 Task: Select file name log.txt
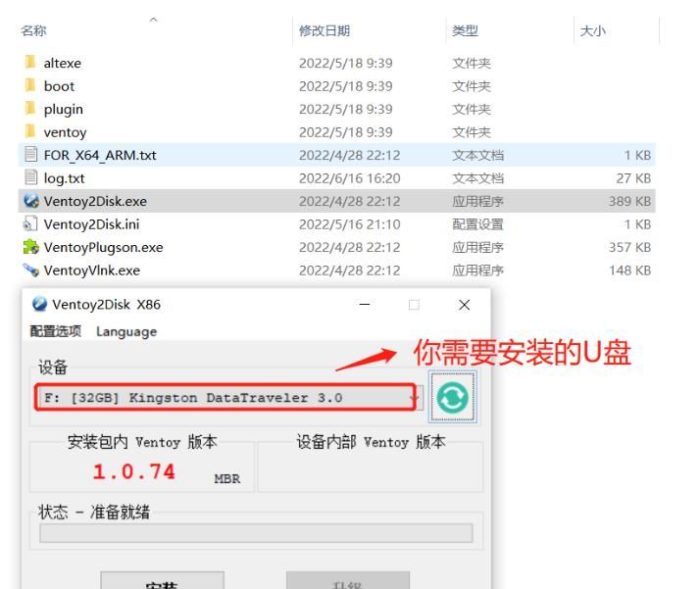(x=65, y=178)
